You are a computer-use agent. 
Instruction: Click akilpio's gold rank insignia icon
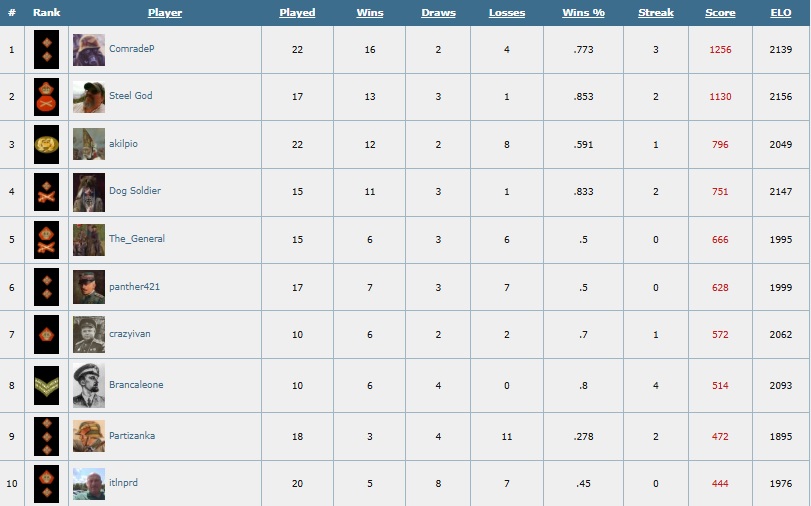(46, 144)
